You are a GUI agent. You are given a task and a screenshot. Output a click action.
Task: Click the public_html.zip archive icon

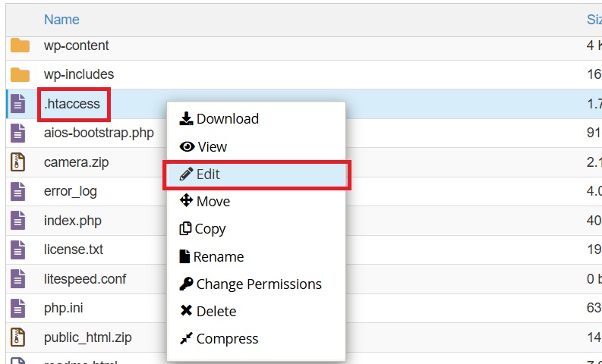coord(17,337)
